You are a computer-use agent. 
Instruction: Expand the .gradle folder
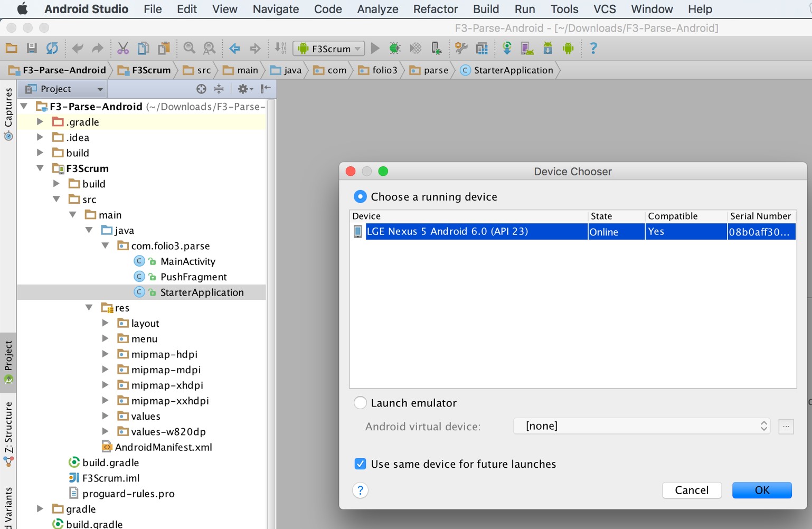pyautogui.click(x=40, y=122)
